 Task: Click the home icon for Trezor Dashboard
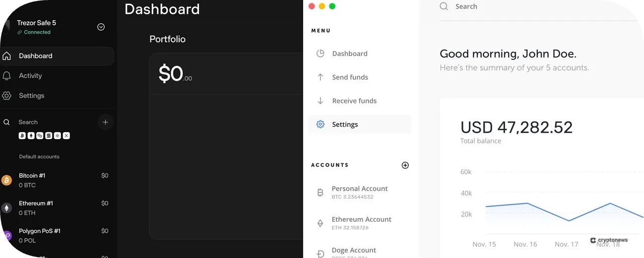click(6, 56)
